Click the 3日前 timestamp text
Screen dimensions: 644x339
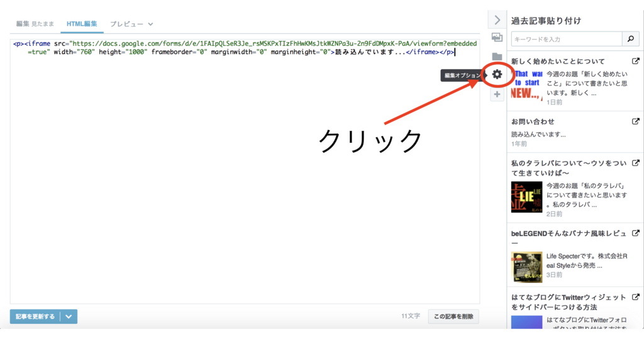(x=554, y=275)
